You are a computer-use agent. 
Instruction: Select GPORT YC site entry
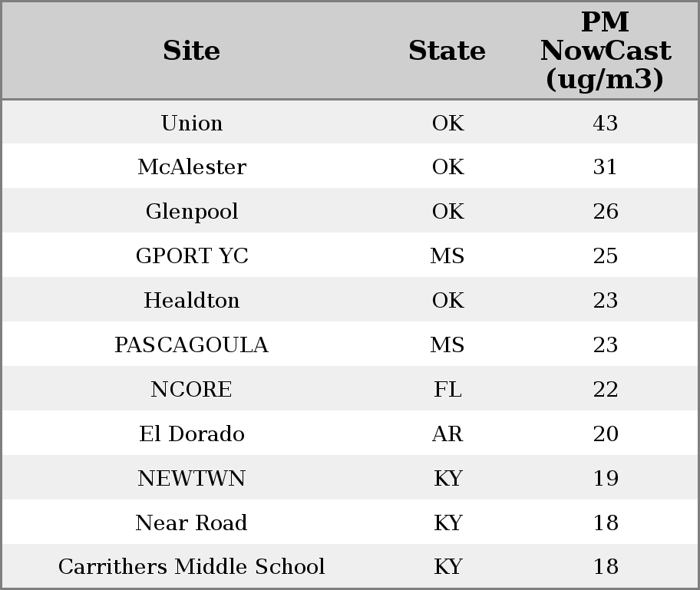coord(192,255)
